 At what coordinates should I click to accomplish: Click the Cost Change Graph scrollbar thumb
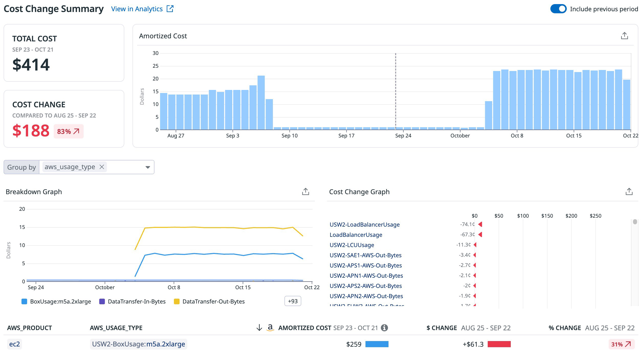pos(635,222)
